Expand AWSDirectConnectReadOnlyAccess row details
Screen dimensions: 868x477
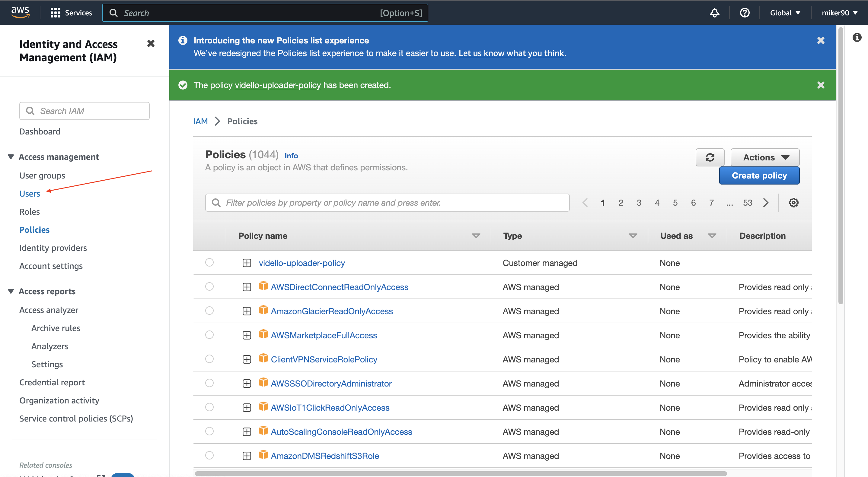pyautogui.click(x=247, y=287)
